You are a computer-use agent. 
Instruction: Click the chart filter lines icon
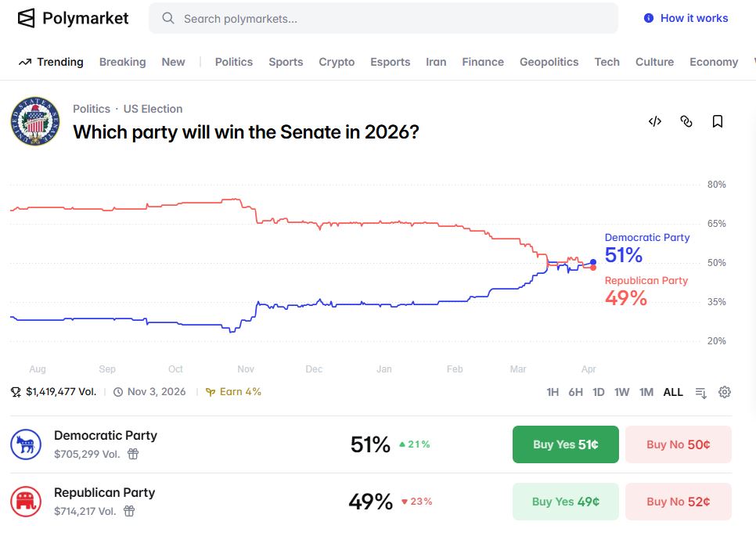701,392
